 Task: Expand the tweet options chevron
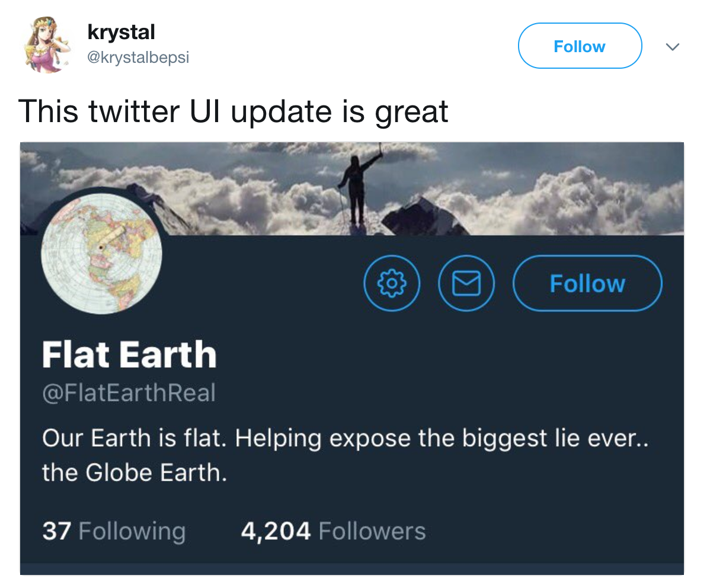click(672, 46)
